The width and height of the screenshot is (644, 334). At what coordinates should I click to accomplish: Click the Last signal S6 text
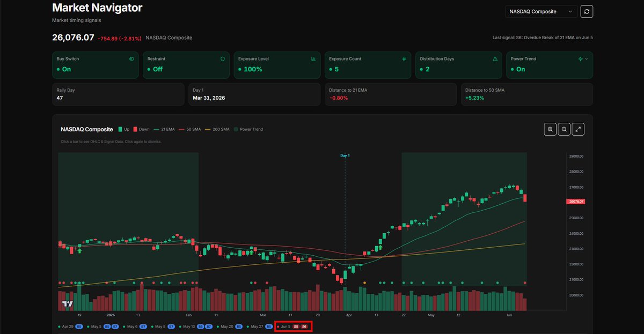[543, 38]
